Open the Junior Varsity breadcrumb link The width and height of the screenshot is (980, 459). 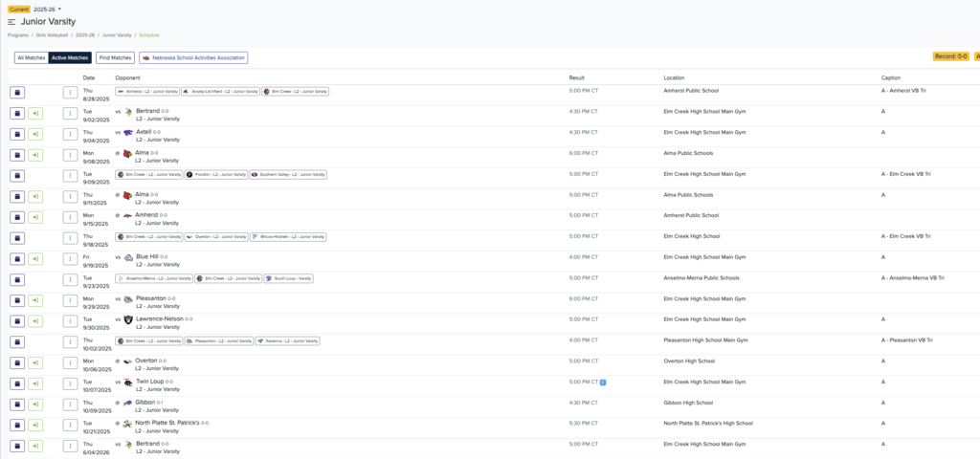117,35
